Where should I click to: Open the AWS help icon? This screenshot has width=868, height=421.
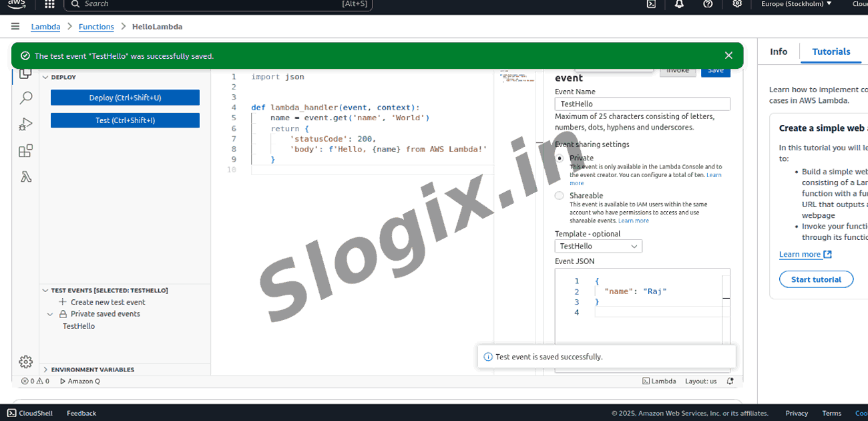pos(708,5)
